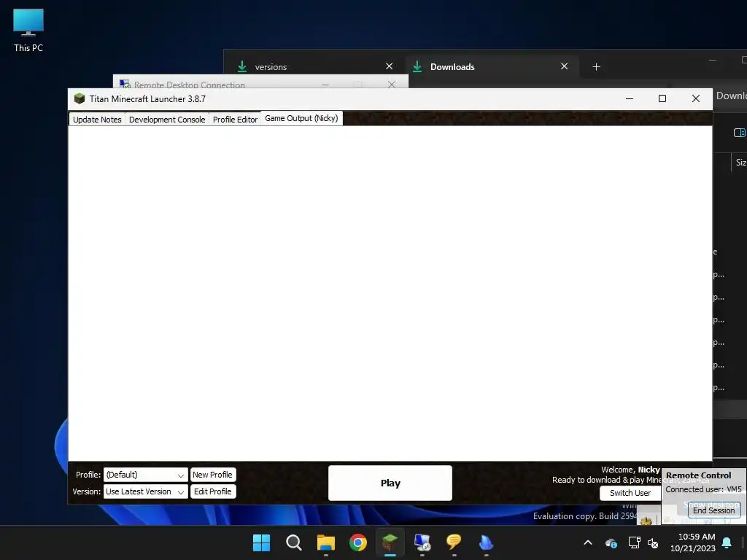Switch to the Update Notes tab
747x560 pixels.
(97, 119)
